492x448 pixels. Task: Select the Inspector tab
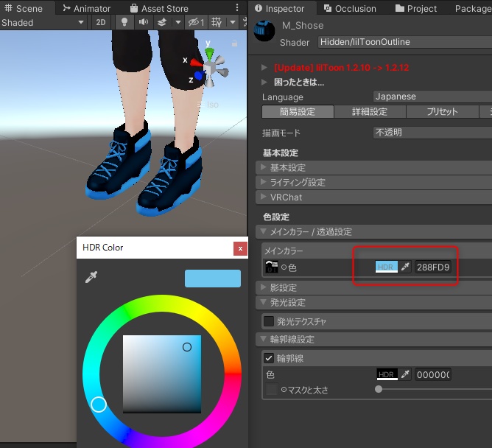tap(280, 8)
